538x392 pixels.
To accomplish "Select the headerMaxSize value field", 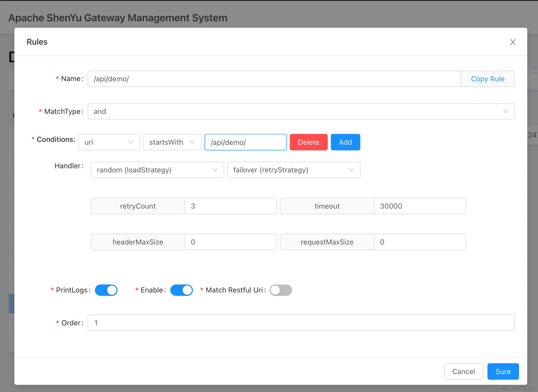I will [x=230, y=242].
